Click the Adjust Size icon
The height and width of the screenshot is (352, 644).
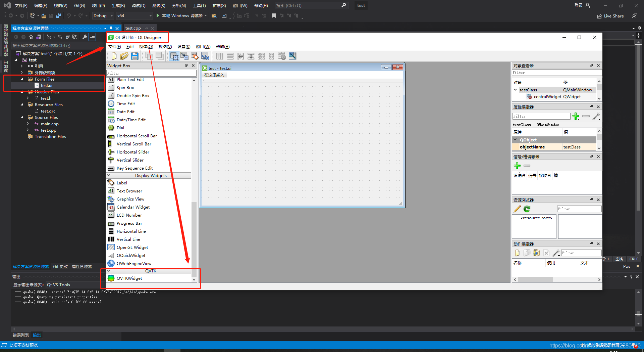292,56
